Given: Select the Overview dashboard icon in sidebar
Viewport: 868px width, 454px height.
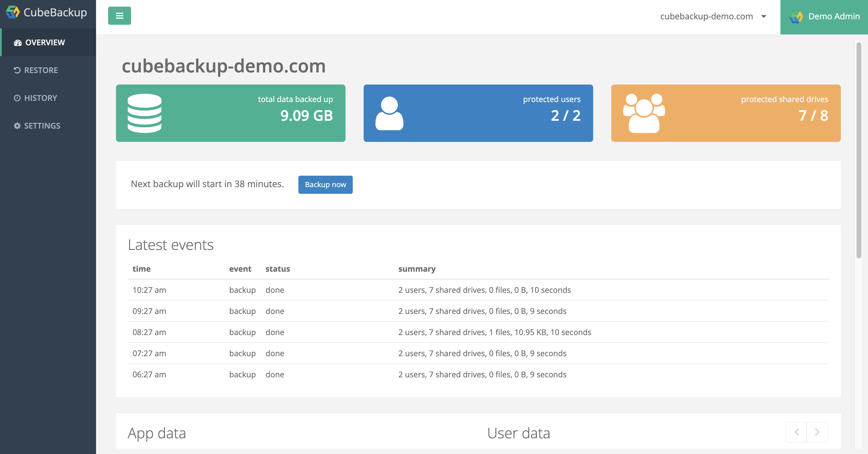Looking at the screenshot, I should coord(17,43).
